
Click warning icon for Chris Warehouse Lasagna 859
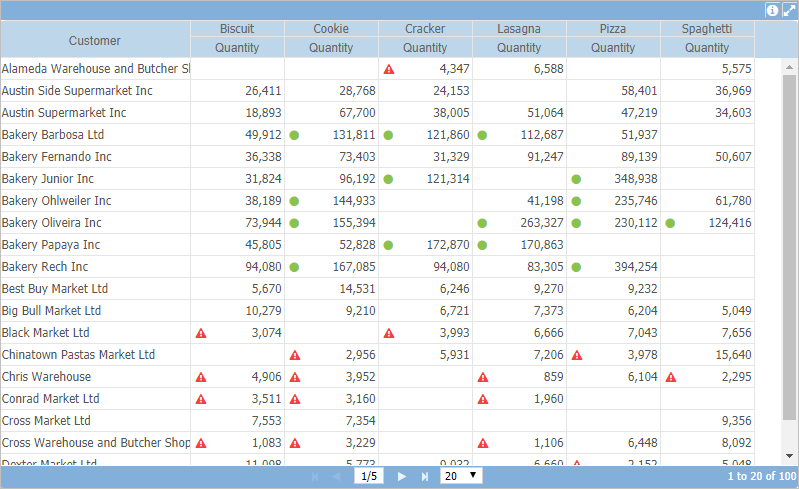click(483, 377)
